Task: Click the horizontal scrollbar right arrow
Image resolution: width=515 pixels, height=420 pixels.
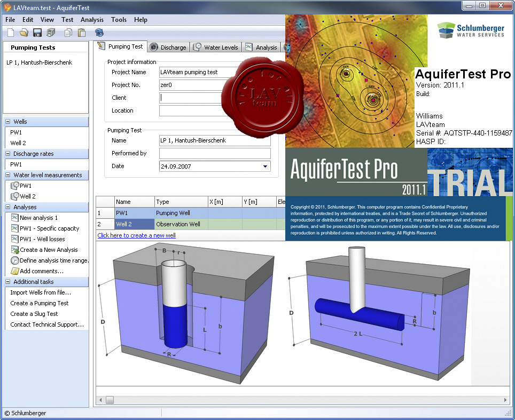Action: 505,400
